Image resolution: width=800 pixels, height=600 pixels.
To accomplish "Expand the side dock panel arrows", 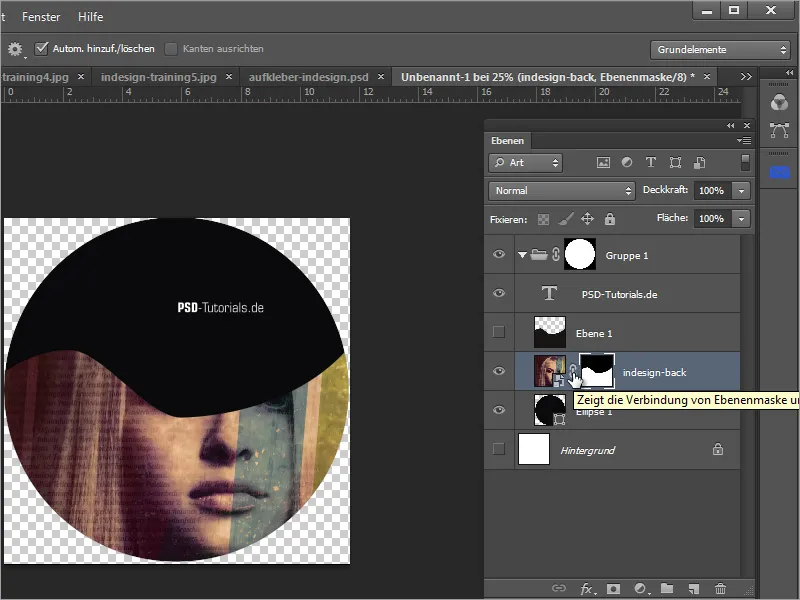I will [x=789, y=73].
